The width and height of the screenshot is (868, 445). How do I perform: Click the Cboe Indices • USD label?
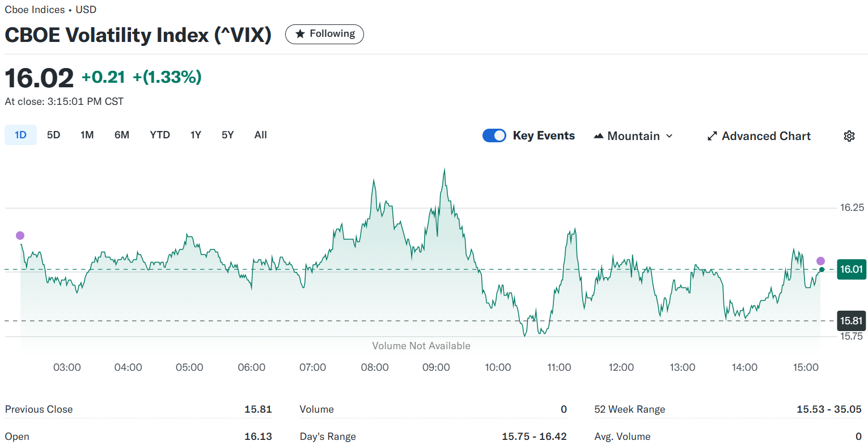click(50, 10)
